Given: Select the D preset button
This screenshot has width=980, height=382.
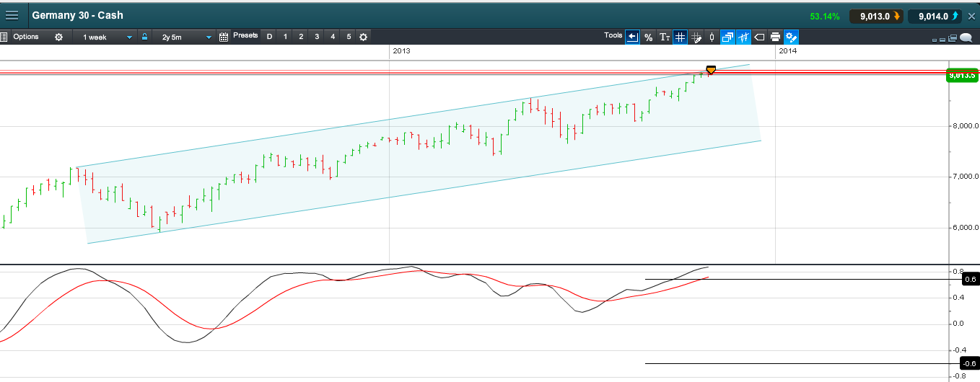Looking at the screenshot, I should [269, 37].
